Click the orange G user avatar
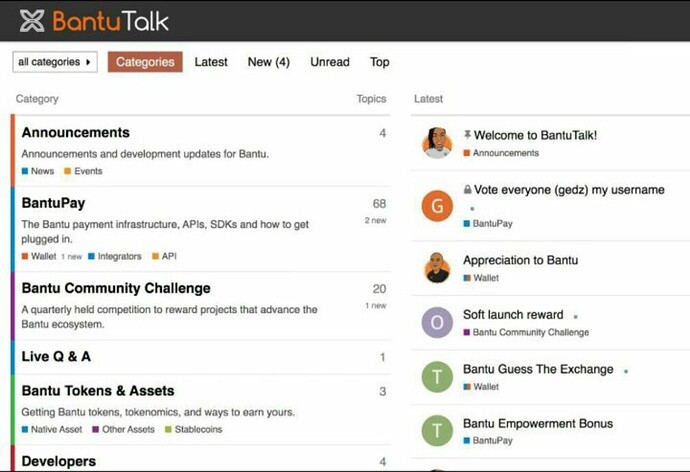The image size is (690, 472). click(437, 205)
